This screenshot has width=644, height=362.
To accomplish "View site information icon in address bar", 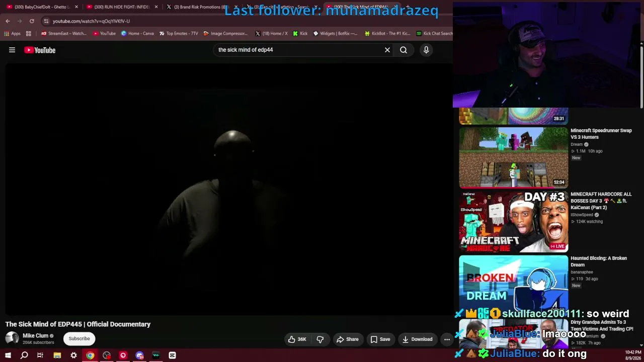I will (46, 21).
